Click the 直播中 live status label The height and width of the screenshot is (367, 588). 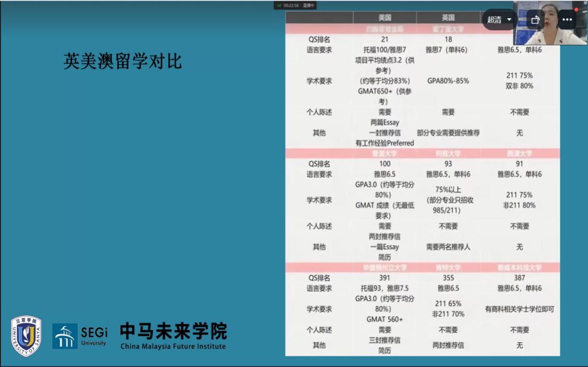309,5
